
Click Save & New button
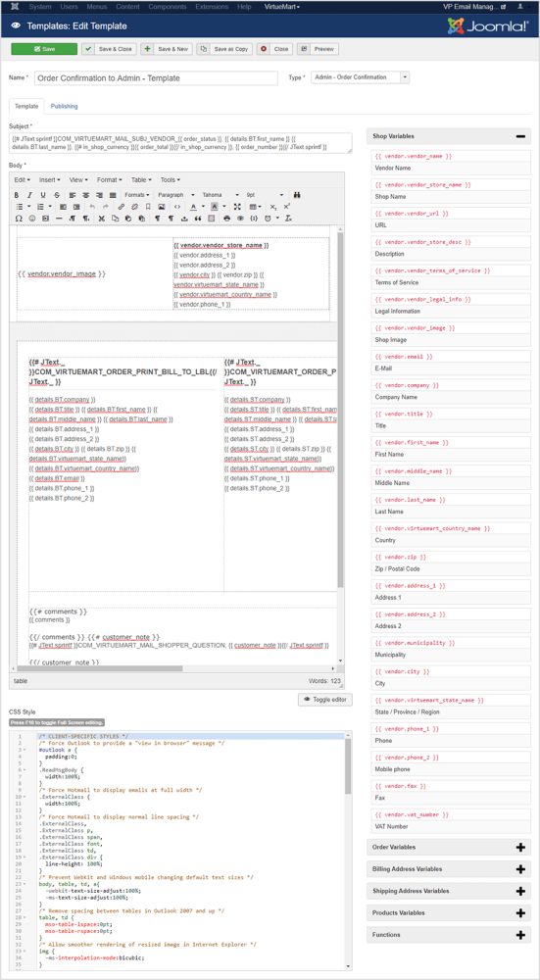click(x=167, y=49)
